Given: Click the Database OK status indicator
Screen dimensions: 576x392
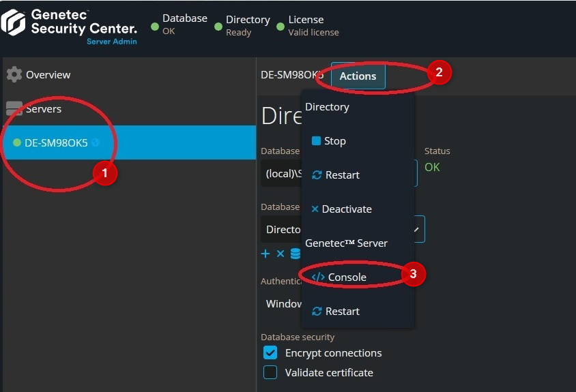Looking at the screenshot, I should pyautogui.click(x=155, y=27).
